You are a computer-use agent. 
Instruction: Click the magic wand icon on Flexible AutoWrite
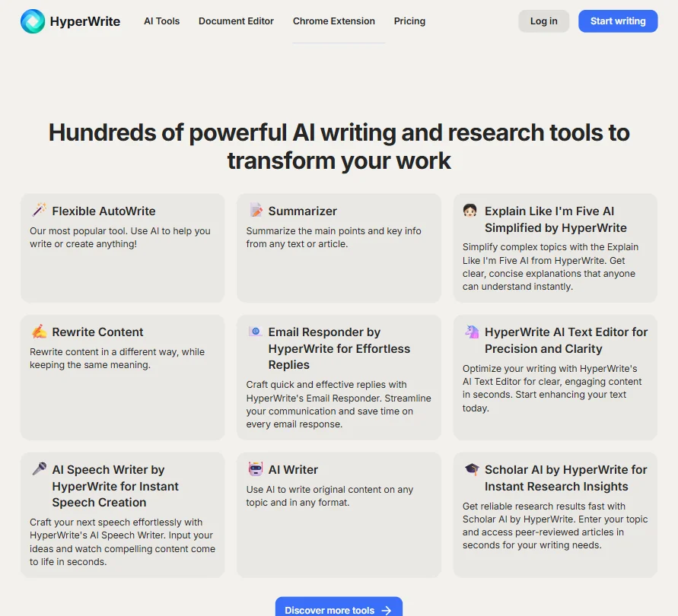click(40, 210)
